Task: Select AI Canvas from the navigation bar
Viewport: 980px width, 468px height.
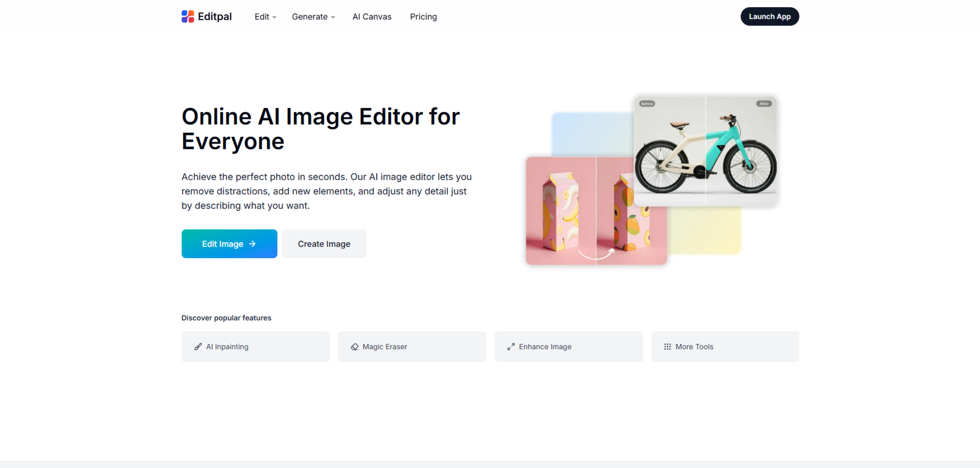Action: pos(372,17)
